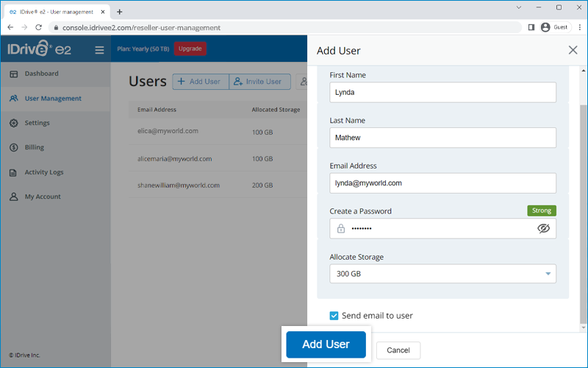
Task: Click the blue Add User button
Action: click(x=326, y=344)
